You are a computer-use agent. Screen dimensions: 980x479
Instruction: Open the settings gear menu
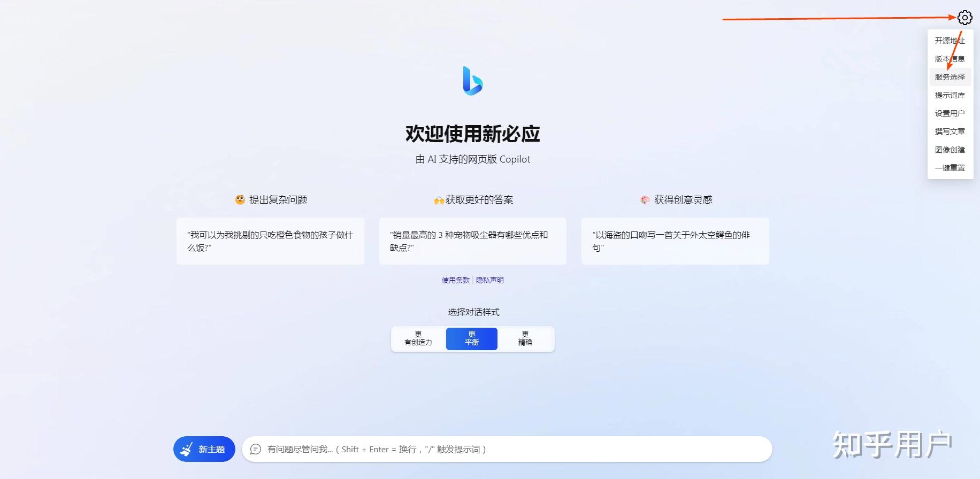tap(964, 18)
